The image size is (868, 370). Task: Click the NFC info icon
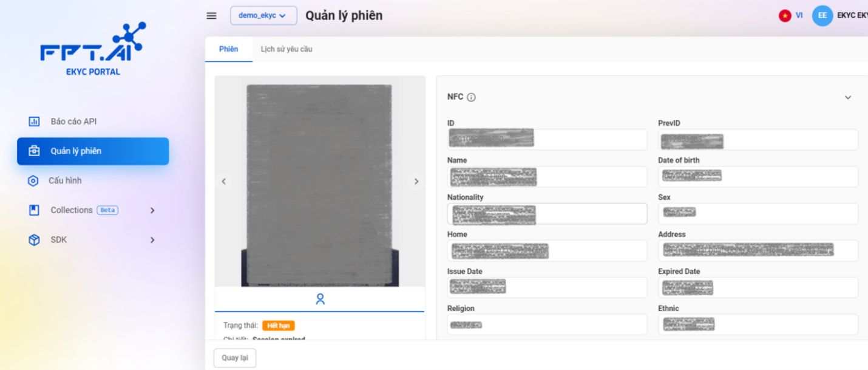point(472,97)
